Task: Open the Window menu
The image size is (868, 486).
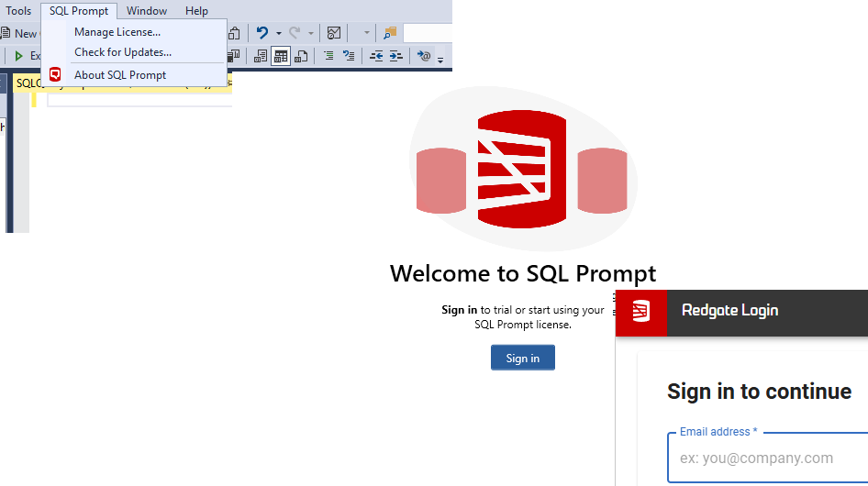Action: [147, 11]
